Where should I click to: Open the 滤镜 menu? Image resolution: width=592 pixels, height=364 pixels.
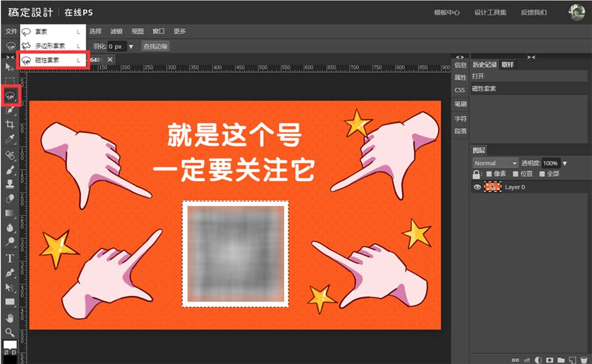pyautogui.click(x=117, y=31)
